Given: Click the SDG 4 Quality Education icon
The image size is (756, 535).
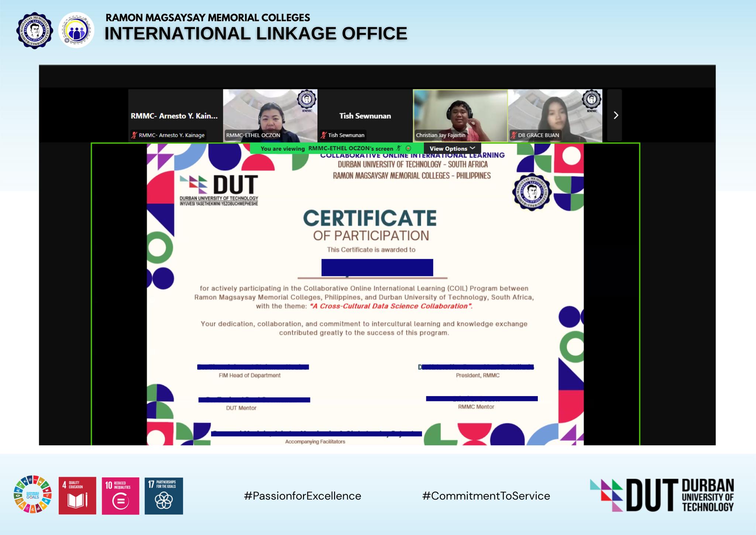Looking at the screenshot, I should pyautogui.click(x=77, y=496).
